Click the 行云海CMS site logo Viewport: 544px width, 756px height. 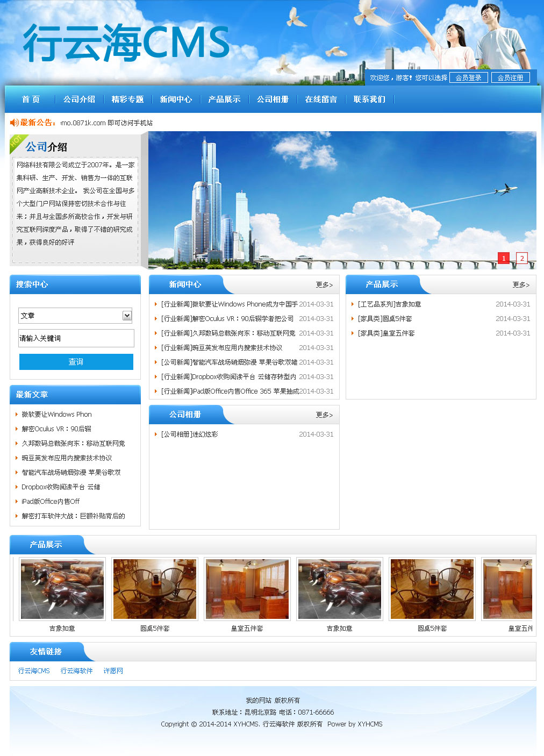click(126, 43)
